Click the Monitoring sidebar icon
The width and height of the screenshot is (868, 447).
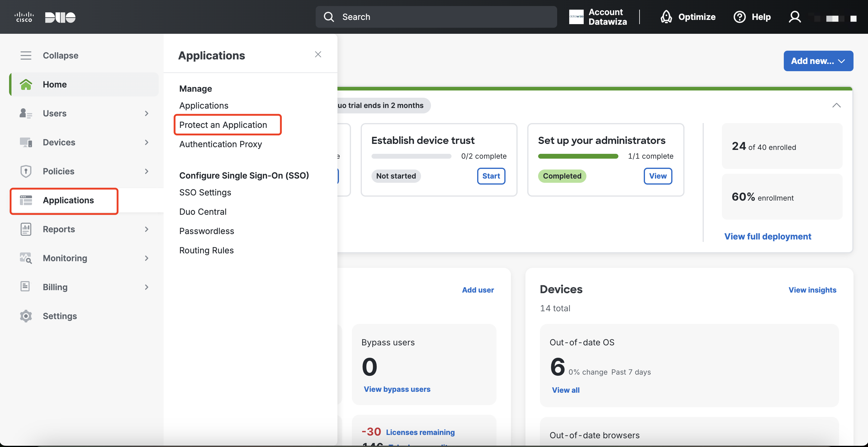pos(26,258)
